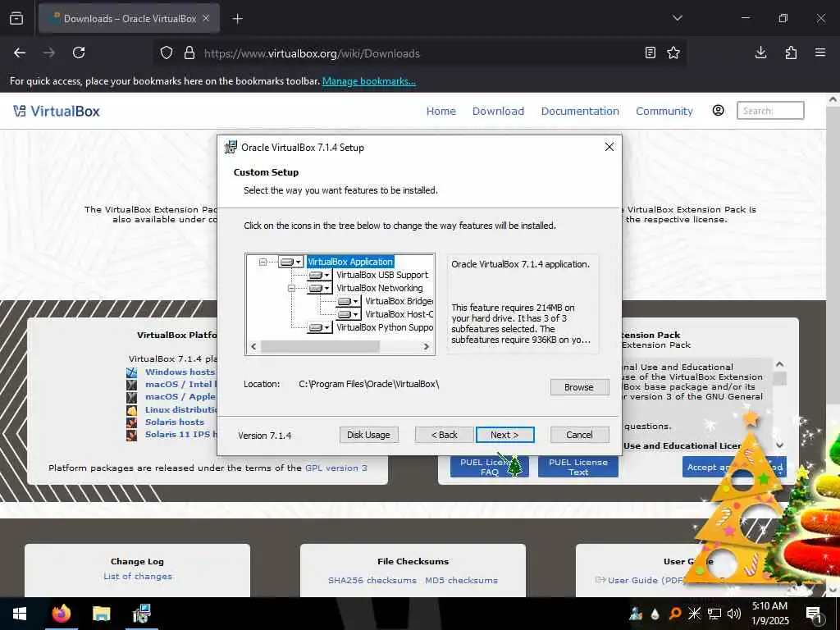Click the Browse button for install location
The height and width of the screenshot is (630, 840).
(579, 387)
